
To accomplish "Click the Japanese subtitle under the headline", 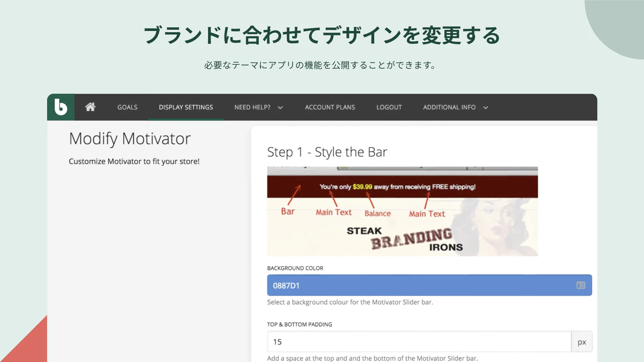I will click(320, 65).
